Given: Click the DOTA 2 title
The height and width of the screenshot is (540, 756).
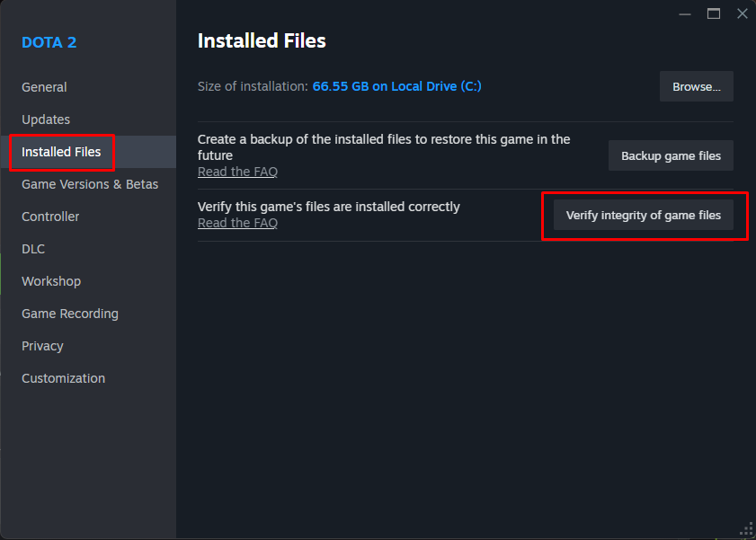Looking at the screenshot, I should 49,42.
